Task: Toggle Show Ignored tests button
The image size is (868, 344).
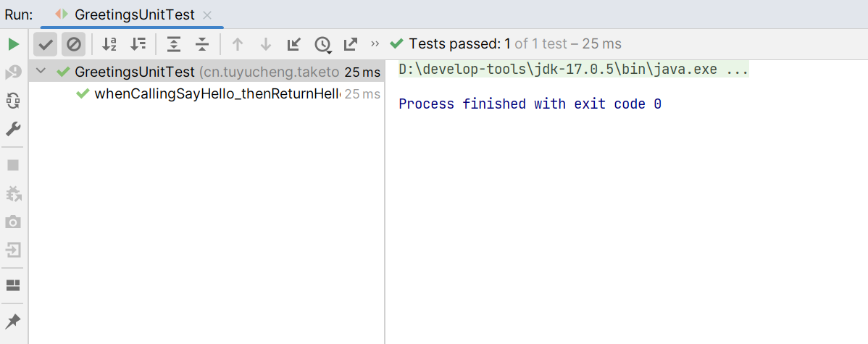Action: [x=74, y=44]
